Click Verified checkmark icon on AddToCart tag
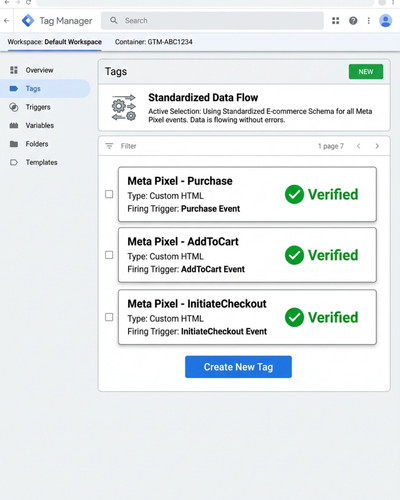Image resolution: width=400 pixels, height=500 pixels. click(x=294, y=255)
